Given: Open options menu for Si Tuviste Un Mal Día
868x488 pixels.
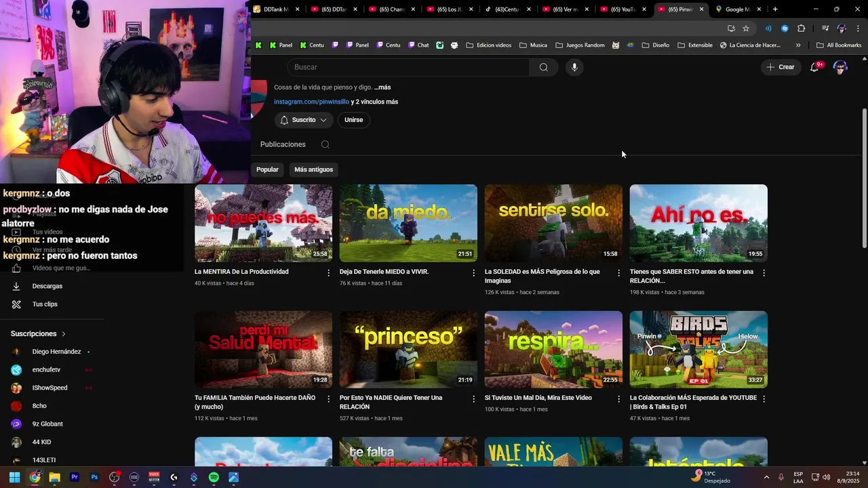Looking at the screenshot, I should point(618,399).
